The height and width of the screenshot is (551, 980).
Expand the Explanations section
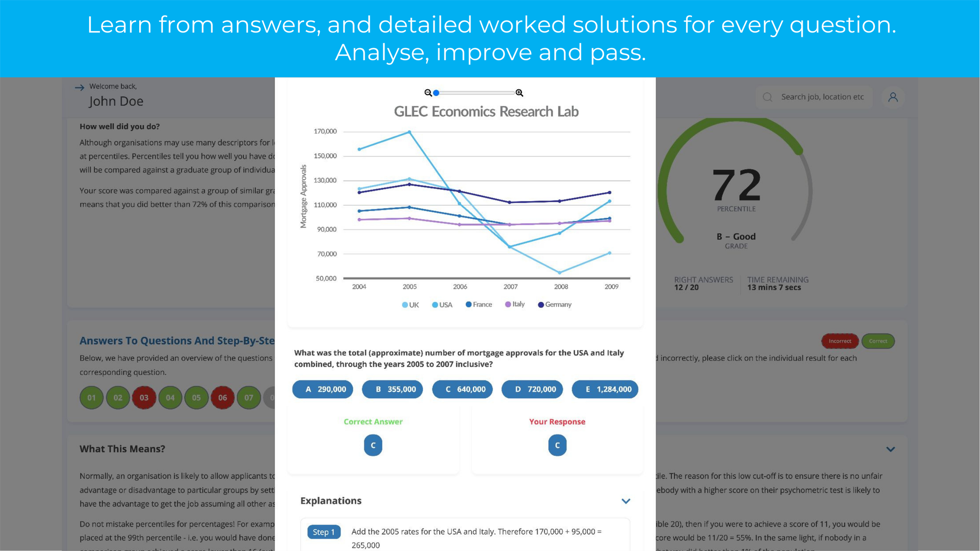click(625, 500)
